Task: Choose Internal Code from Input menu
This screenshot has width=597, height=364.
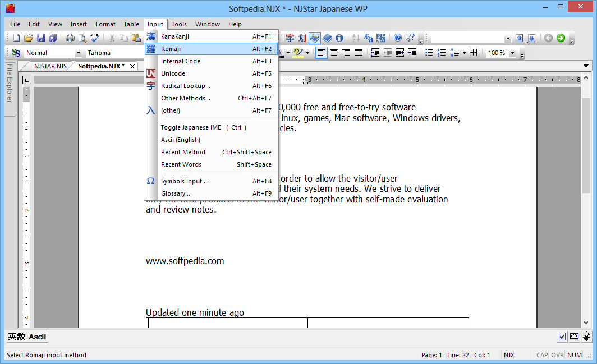Action: coord(212,61)
